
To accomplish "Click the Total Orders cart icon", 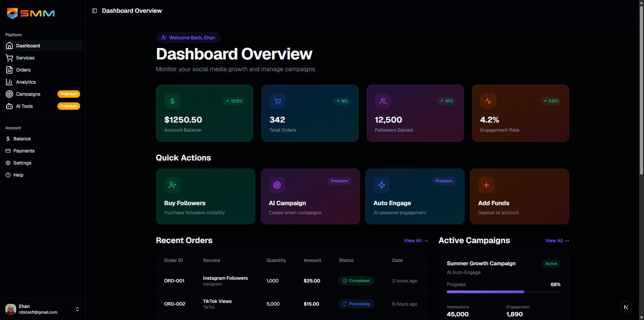I will (x=278, y=101).
